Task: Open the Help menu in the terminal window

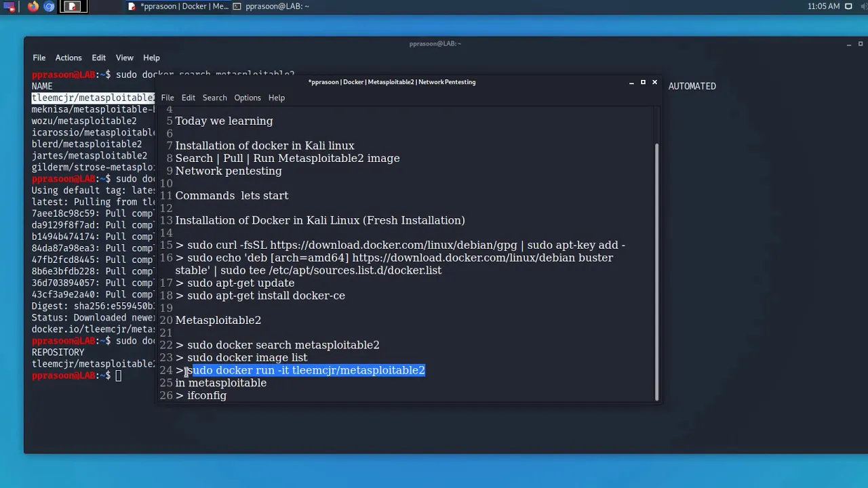Action: coord(151,58)
